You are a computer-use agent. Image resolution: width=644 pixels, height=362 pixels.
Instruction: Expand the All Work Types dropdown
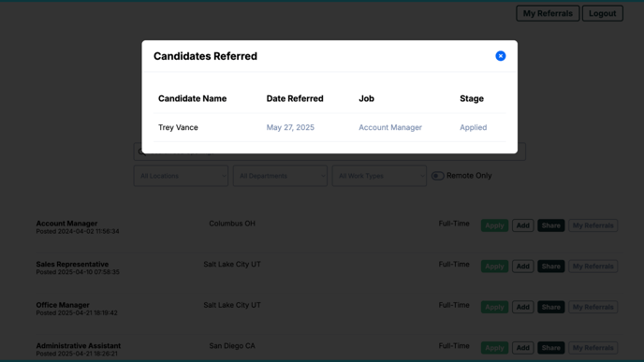pos(379,176)
